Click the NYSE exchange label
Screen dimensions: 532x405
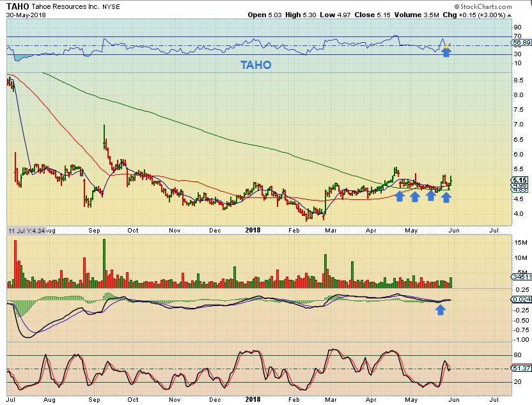[111, 7]
